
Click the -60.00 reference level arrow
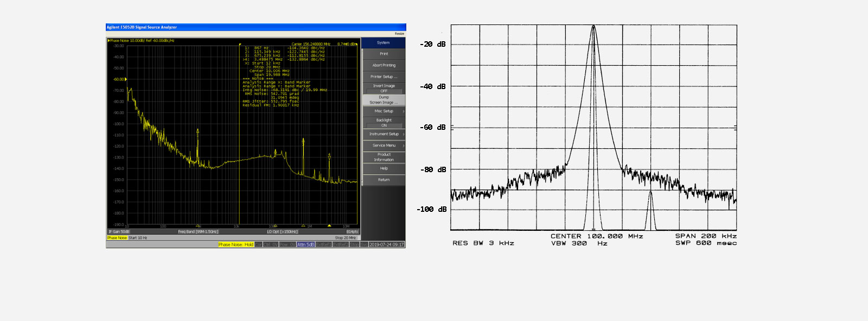(x=127, y=79)
